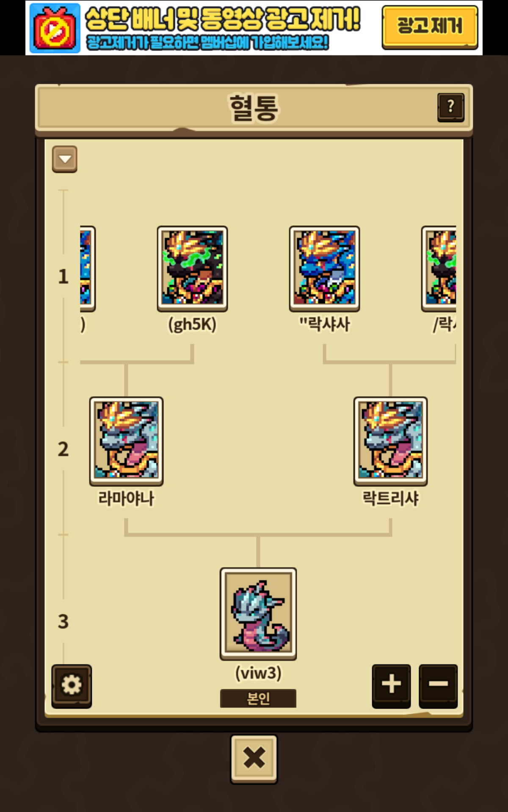Viewport: 508px width, 812px height.
Task: Click generation 3 marker on timeline
Action: [63, 621]
